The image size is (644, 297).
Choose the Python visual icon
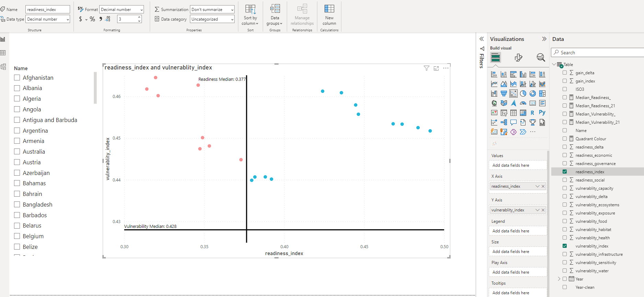tap(542, 112)
